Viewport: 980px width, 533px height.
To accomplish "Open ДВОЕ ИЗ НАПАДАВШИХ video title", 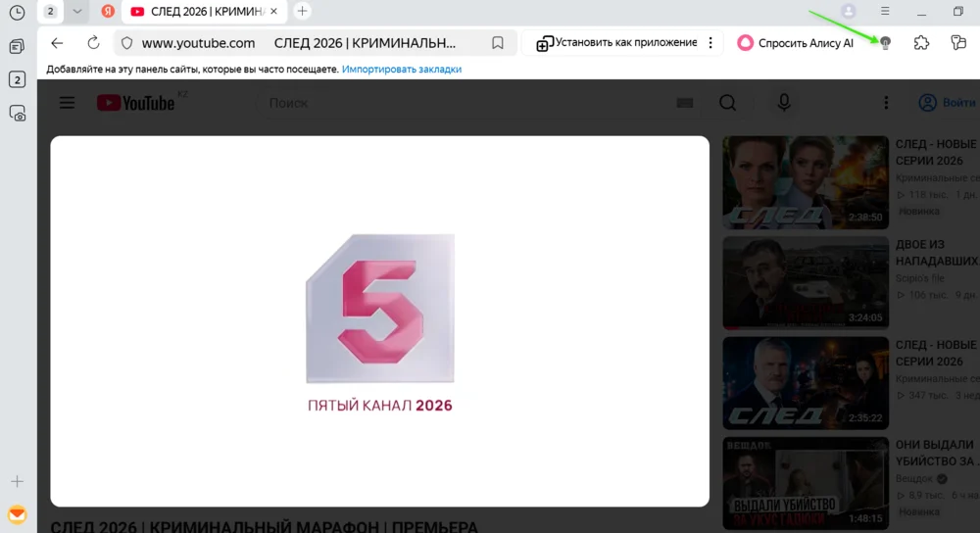I will coord(937,253).
